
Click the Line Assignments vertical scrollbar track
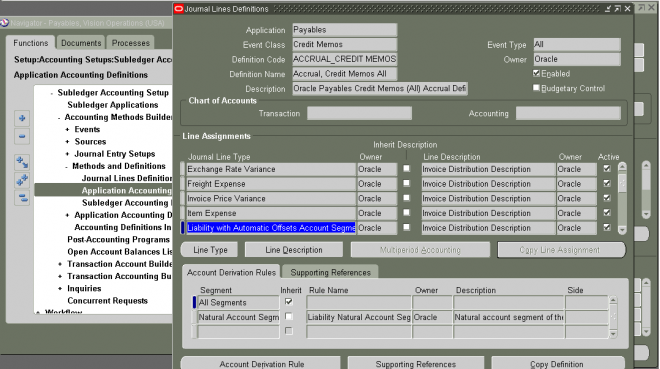coord(622,199)
